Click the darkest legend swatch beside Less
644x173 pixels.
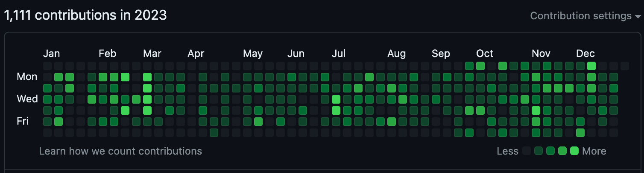527,151
